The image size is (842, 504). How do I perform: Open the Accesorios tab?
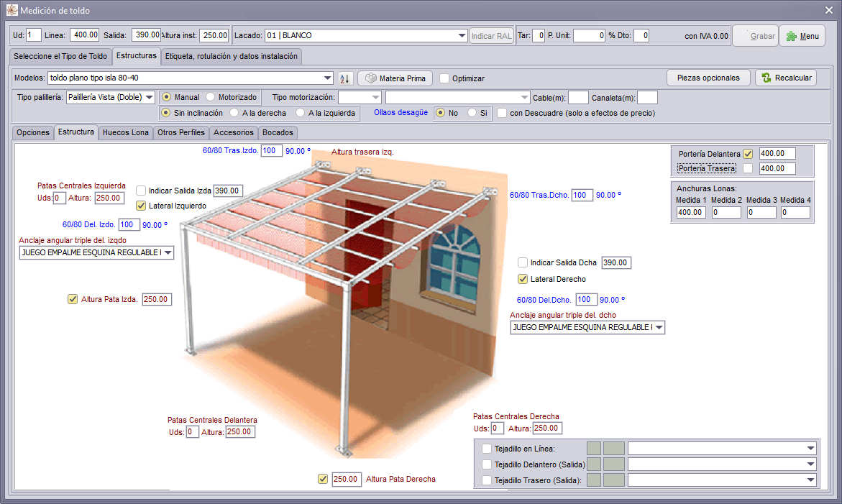pos(234,132)
